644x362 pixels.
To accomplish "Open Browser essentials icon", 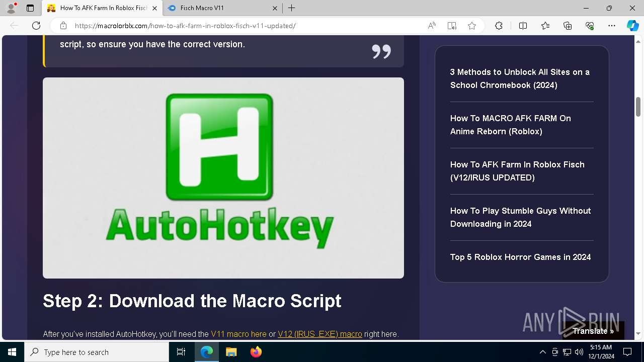I will point(590,26).
